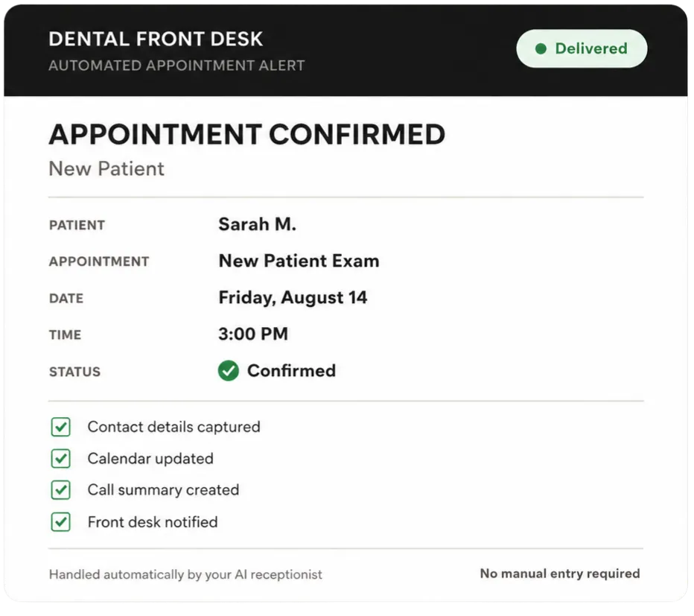Click the No manual entry required text

tap(560, 574)
